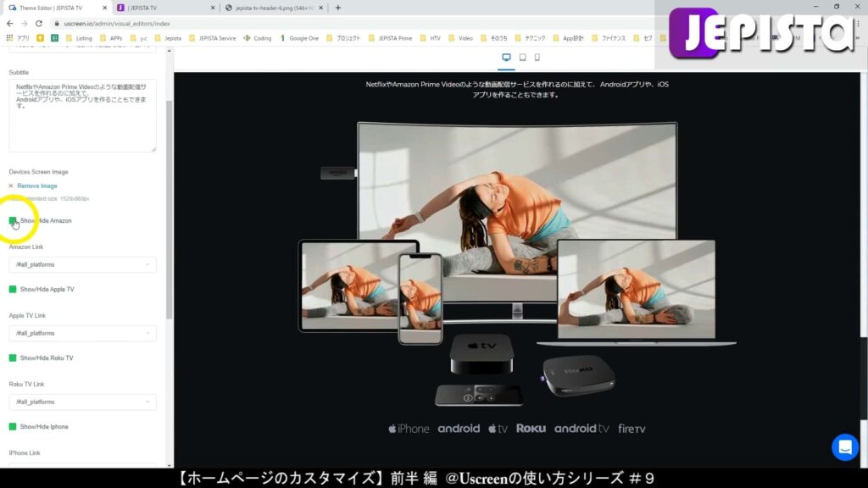The image size is (868, 488).
Task: Click the Roku logo in preview
Action: (x=531, y=428)
